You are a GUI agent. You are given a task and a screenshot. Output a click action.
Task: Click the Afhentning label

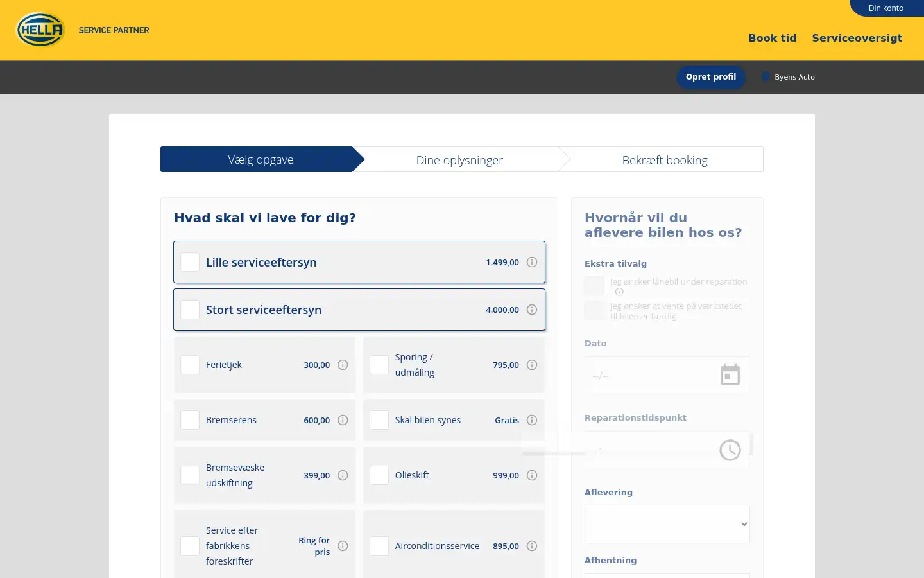click(x=610, y=560)
